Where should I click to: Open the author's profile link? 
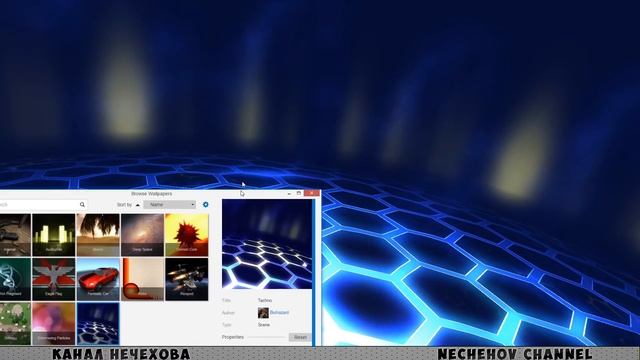pyautogui.click(x=280, y=313)
